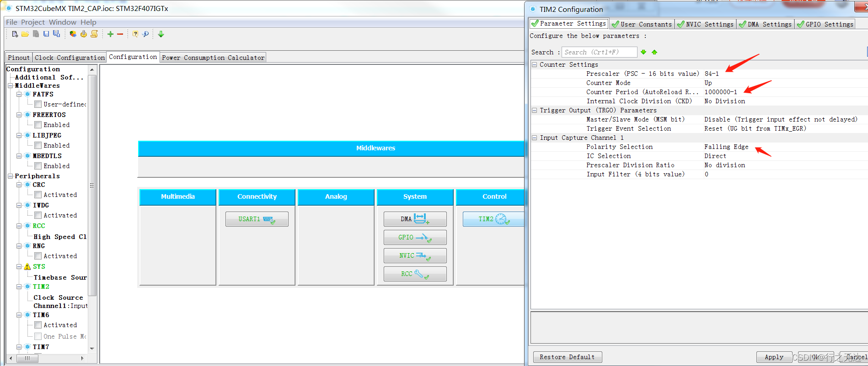This screenshot has width=868, height=366.
Task: Click the Restore Default button
Action: [567, 357]
